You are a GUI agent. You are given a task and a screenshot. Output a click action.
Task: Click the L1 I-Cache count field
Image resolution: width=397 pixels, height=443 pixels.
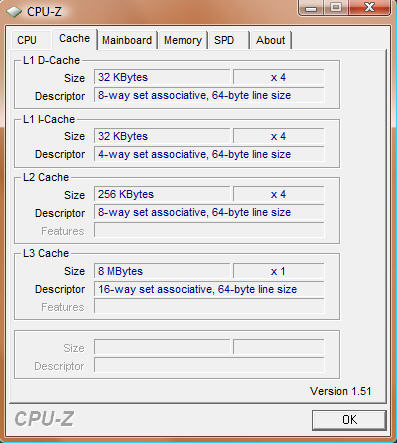(278, 136)
